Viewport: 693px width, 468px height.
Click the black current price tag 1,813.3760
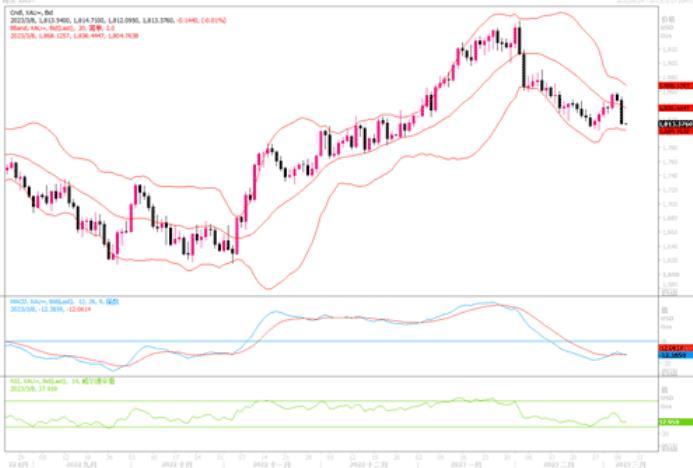coord(673,125)
